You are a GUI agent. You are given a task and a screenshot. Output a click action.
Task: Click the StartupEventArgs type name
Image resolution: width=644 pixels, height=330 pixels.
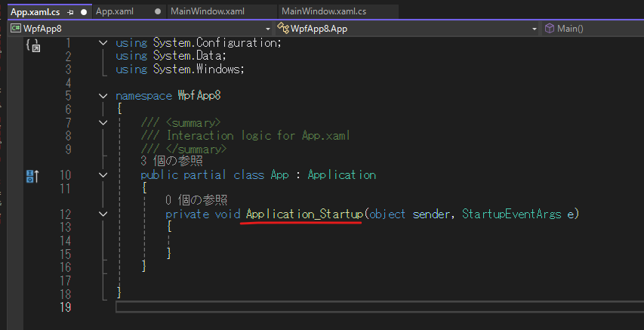511,214
